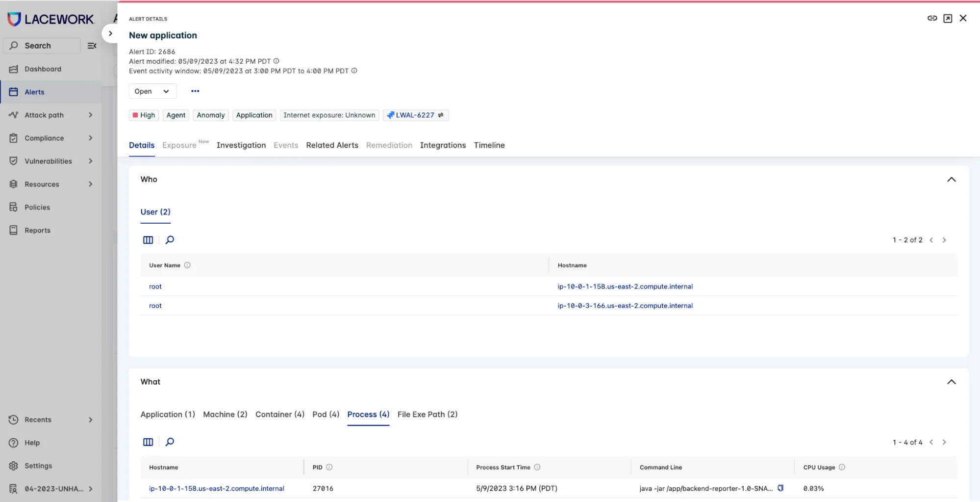Screen dimensions: 980x502
Task: Switch to the Investigation tab
Action: pos(241,145)
